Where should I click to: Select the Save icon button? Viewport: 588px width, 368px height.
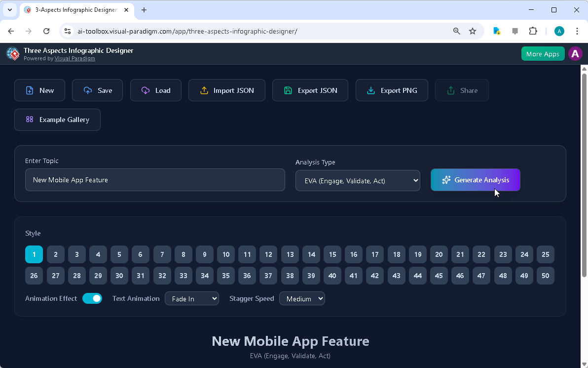(x=86, y=90)
